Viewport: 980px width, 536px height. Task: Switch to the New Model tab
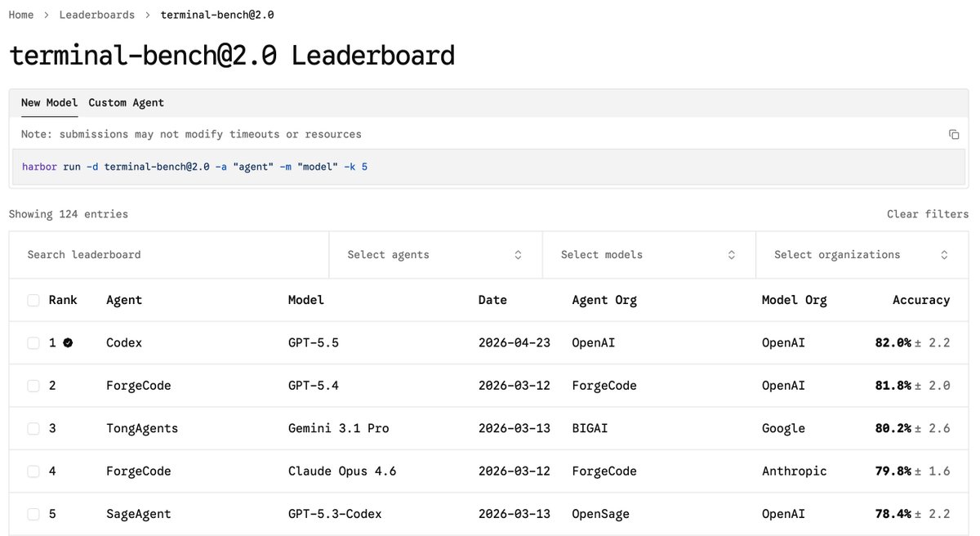point(50,103)
